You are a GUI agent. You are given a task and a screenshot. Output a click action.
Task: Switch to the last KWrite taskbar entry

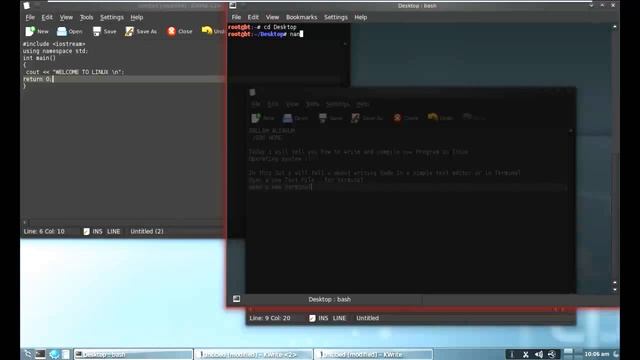coord(373,354)
